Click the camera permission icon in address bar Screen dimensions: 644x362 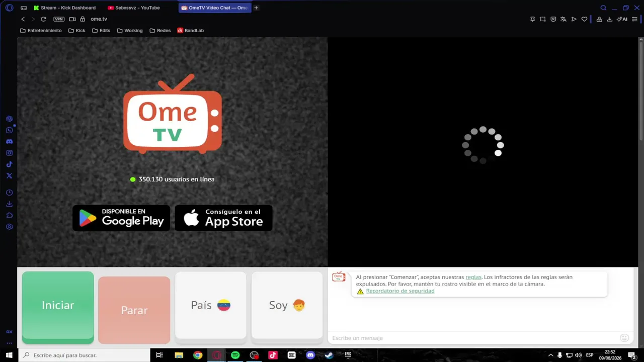(72, 19)
